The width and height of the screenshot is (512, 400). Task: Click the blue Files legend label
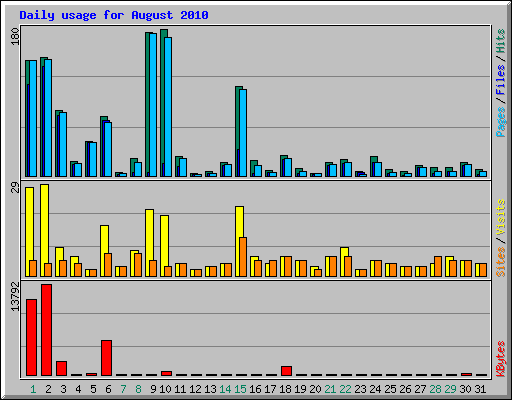coord(501,80)
